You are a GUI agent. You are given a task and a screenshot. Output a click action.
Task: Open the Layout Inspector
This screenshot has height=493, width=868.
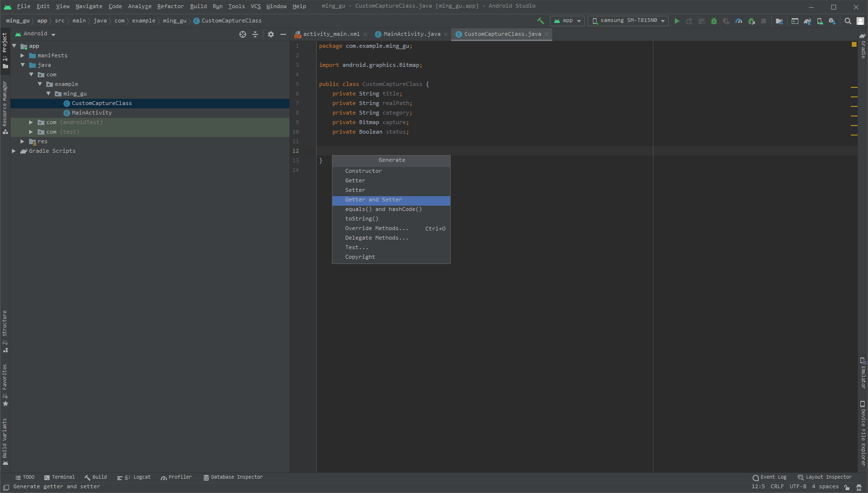click(825, 477)
